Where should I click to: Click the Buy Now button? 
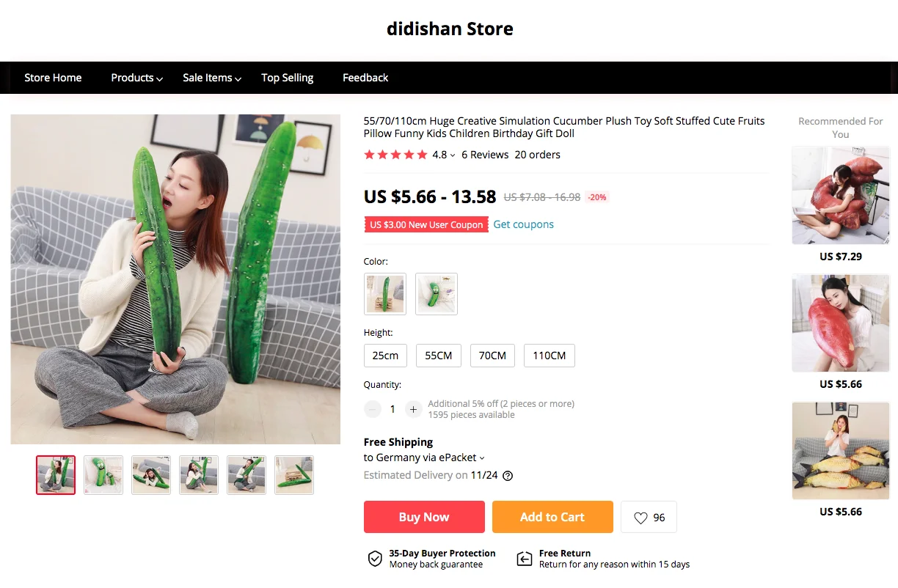click(x=424, y=517)
